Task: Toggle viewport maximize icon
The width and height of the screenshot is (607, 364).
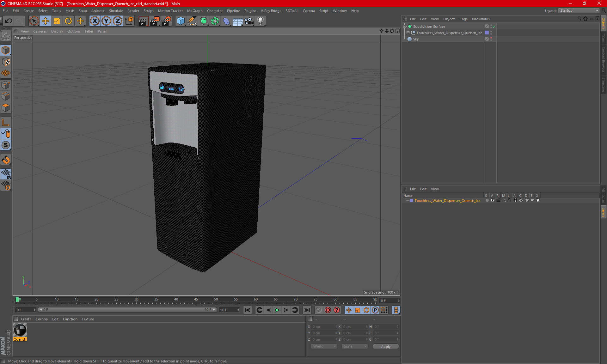Action: coord(397,31)
